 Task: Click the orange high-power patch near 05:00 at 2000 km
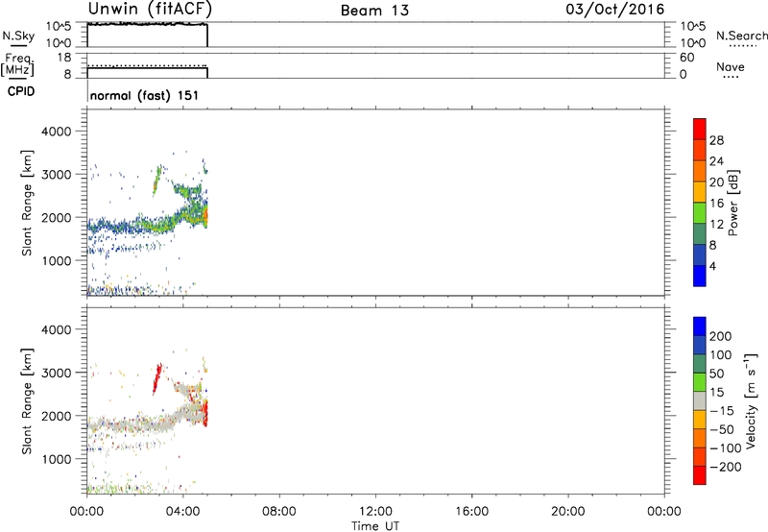tap(205, 215)
